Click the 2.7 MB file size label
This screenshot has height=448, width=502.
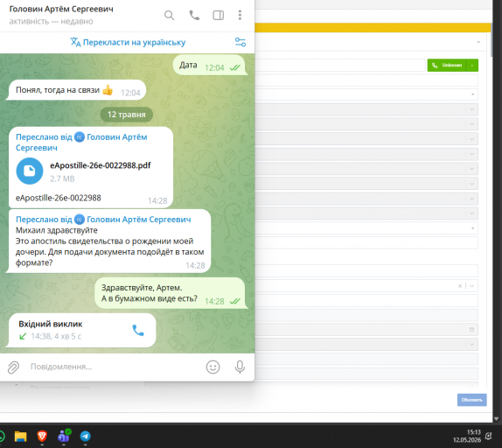tap(62, 178)
